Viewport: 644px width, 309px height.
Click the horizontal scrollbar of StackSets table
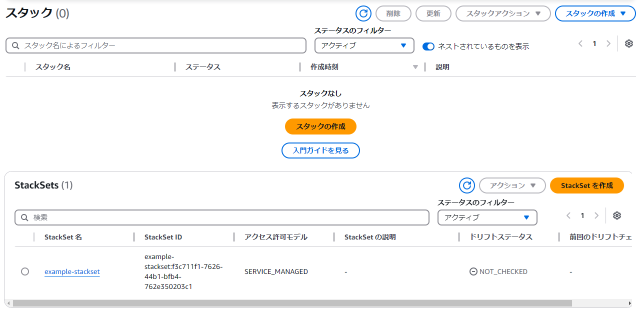pos(292,303)
